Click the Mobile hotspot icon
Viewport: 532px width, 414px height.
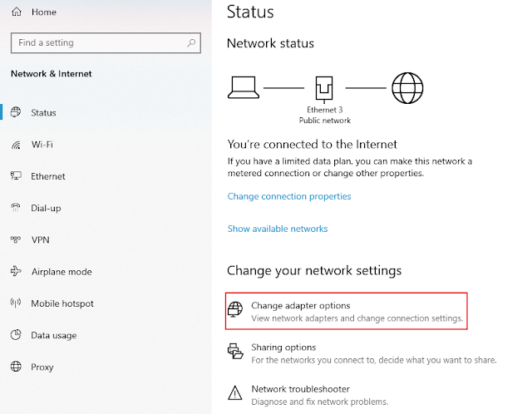16,303
